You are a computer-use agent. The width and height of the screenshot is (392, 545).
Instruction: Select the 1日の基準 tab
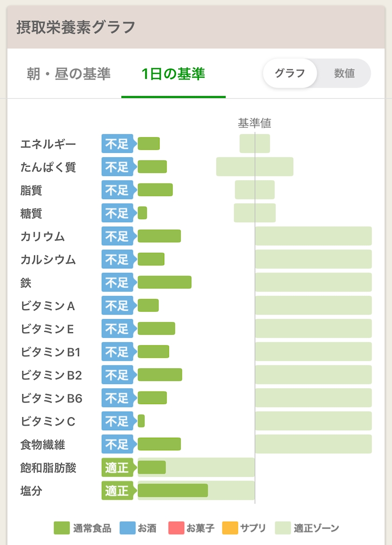173,74
